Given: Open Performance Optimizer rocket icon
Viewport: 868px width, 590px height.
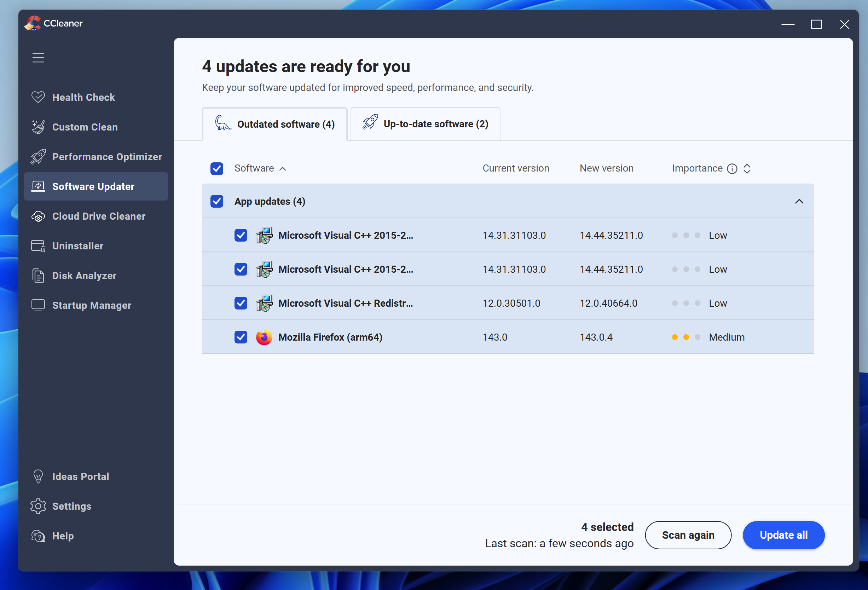Looking at the screenshot, I should click(x=38, y=156).
